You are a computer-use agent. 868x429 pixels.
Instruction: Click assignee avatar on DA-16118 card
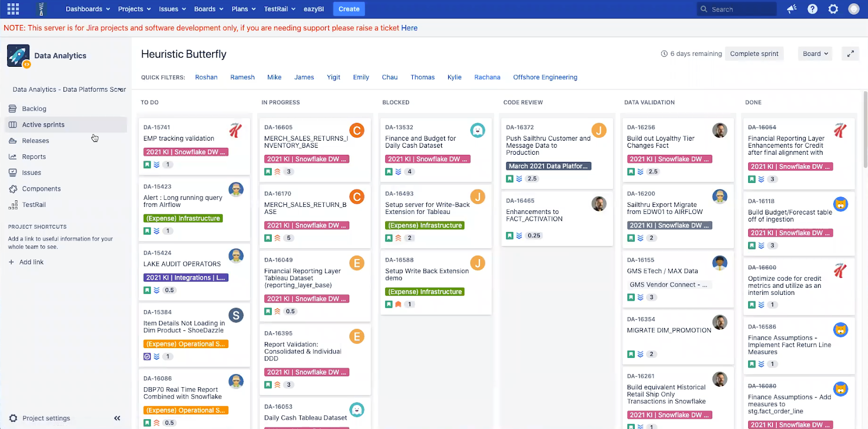(x=840, y=204)
